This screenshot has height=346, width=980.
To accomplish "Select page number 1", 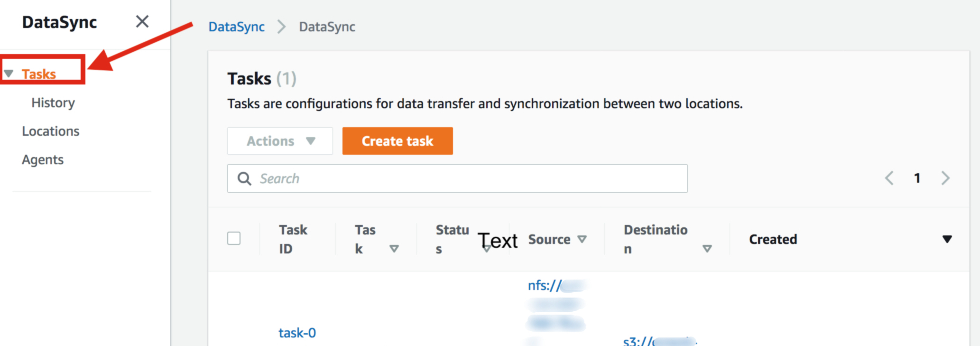I will tap(917, 178).
